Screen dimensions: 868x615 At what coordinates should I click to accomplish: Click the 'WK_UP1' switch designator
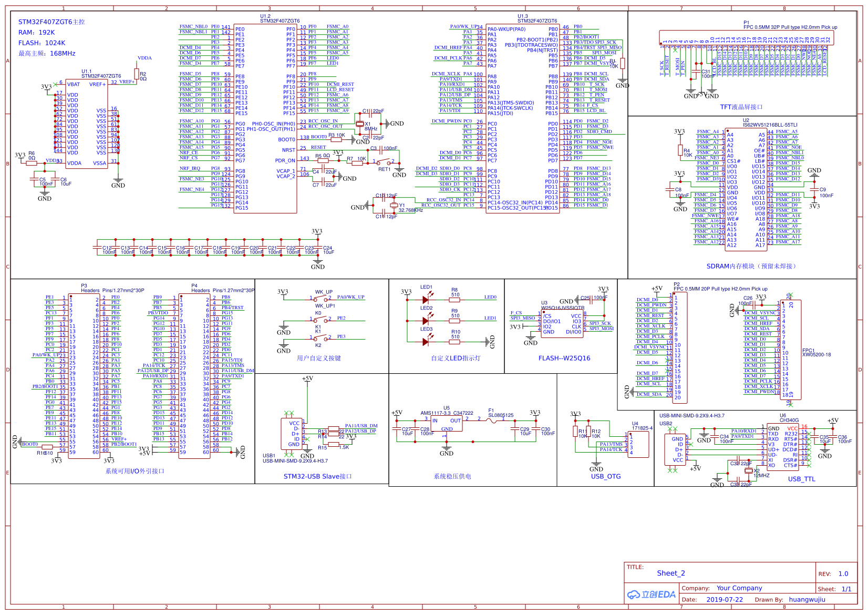point(325,305)
